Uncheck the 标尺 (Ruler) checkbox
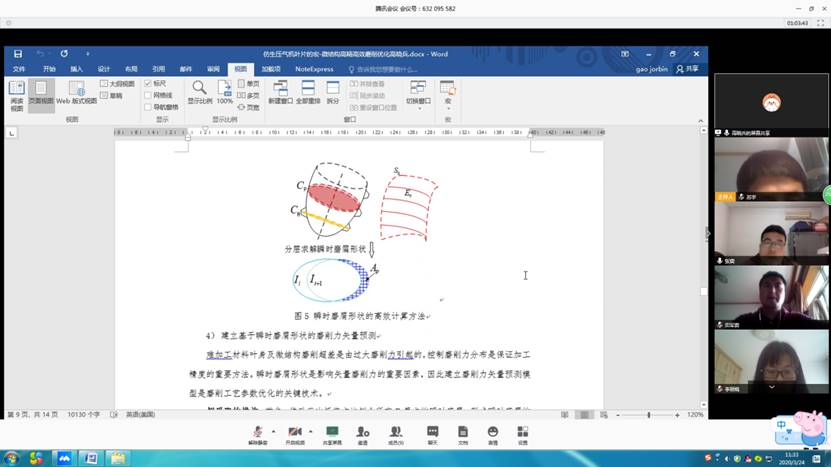The height and width of the screenshot is (467, 831). tap(148, 83)
